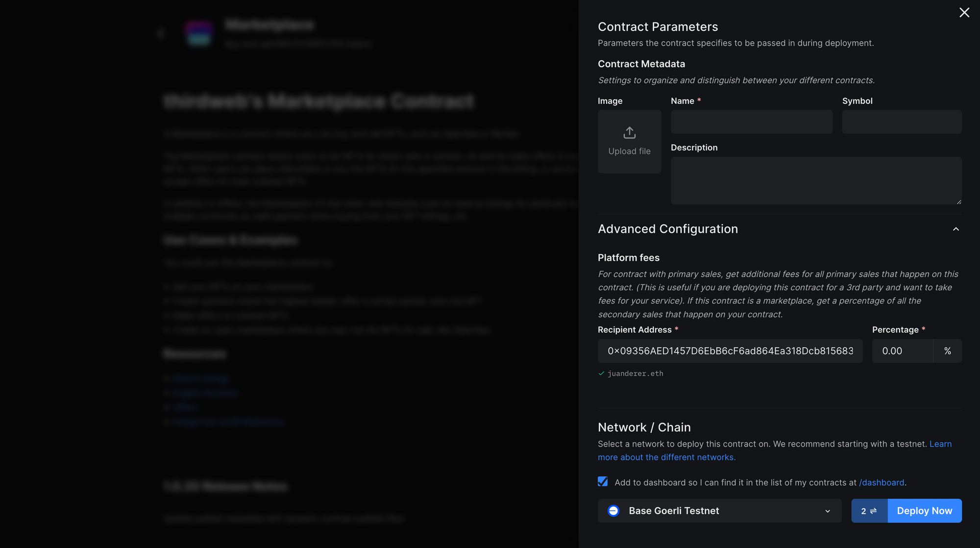Open the Base Goerli Testnet network dropdown
The width and height of the screenshot is (980, 548).
719,511
